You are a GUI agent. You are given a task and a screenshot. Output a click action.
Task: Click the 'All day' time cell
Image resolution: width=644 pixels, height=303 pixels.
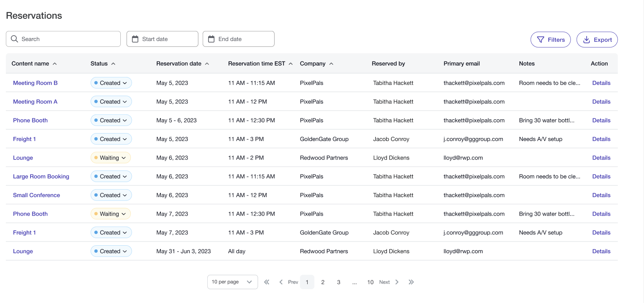pyautogui.click(x=237, y=251)
